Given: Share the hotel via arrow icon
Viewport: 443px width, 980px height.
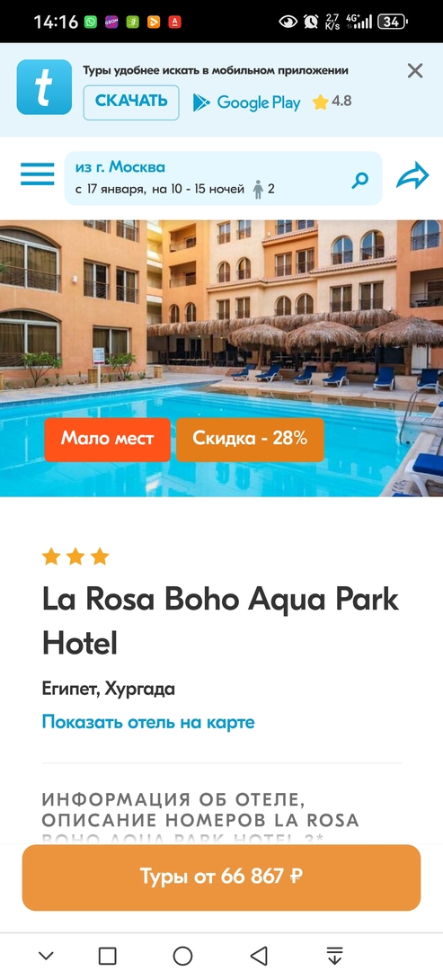Looking at the screenshot, I should tap(413, 175).
